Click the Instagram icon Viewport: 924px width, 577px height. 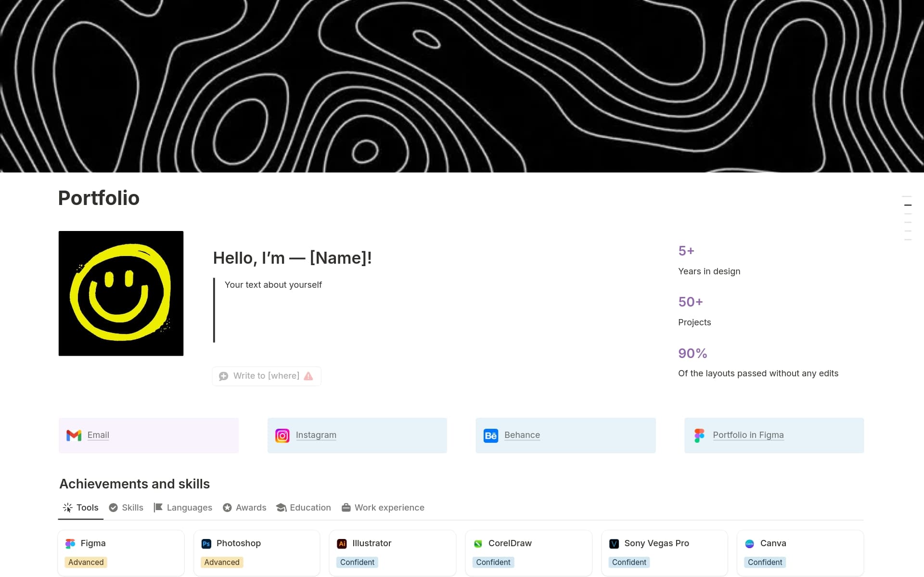tap(282, 435)
